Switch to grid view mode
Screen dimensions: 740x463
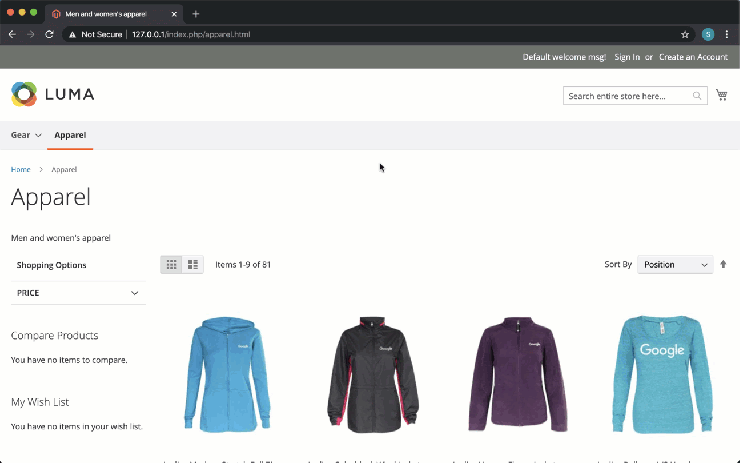coord(172,265)
